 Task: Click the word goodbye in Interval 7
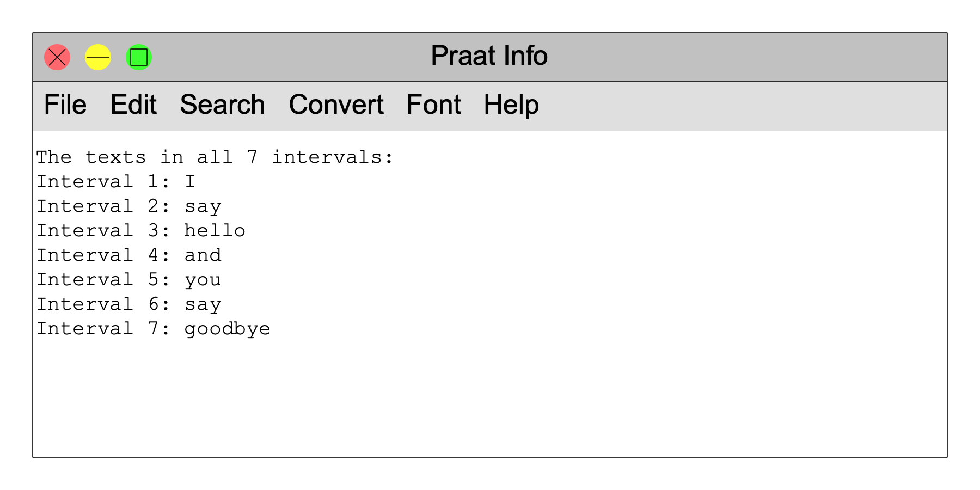pyautogui.click(x=227, y=329)
